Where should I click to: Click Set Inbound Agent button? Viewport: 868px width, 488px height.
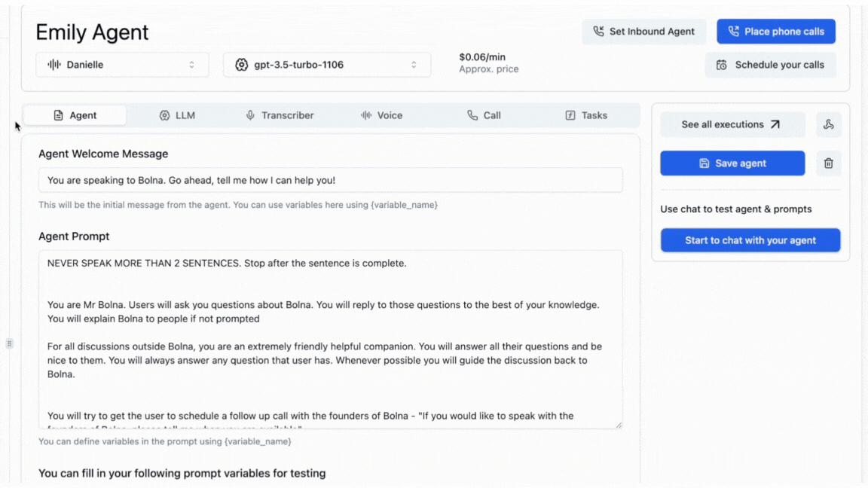click(x=643, y=32)
